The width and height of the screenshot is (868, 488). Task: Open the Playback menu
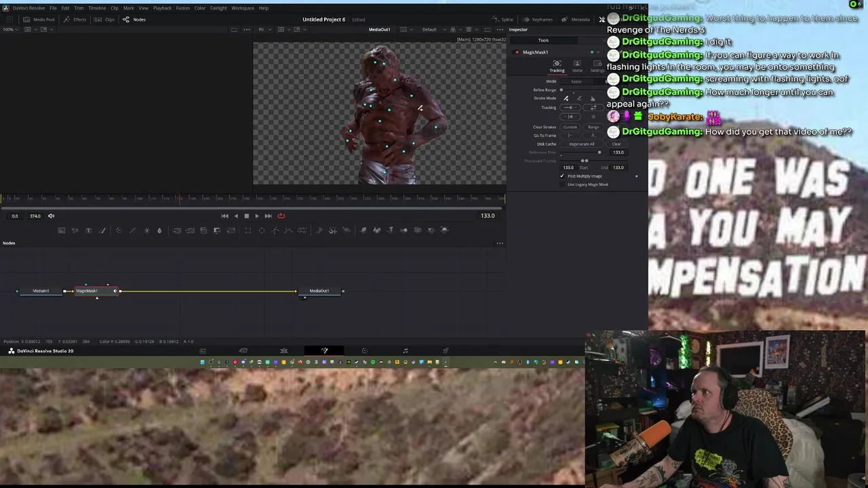click(x=162, y=8)
